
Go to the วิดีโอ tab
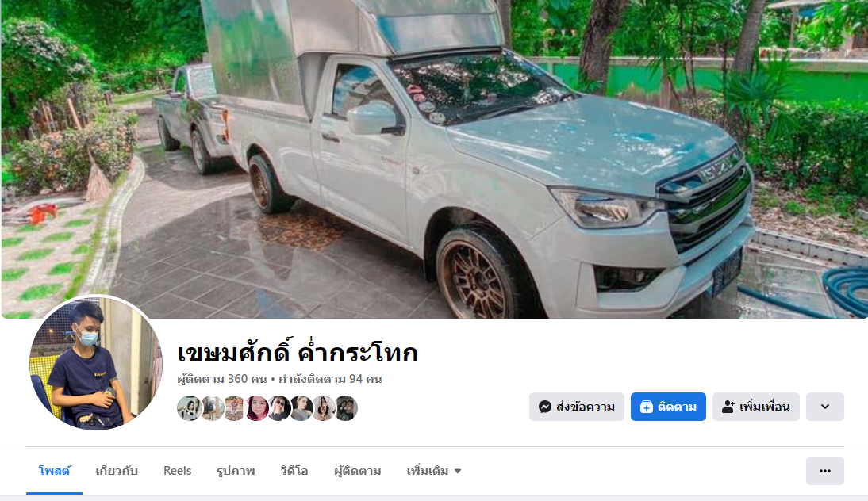(294, 471)
